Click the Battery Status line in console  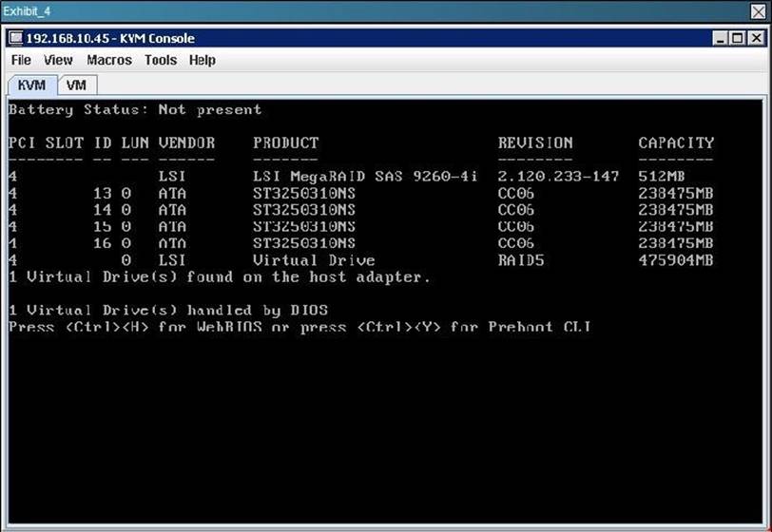[x=135, y=109]
